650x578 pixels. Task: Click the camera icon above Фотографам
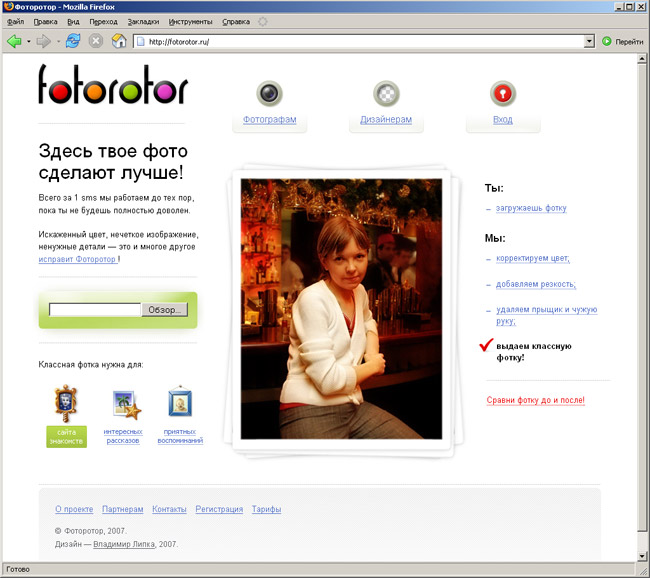tap(269, 94)
